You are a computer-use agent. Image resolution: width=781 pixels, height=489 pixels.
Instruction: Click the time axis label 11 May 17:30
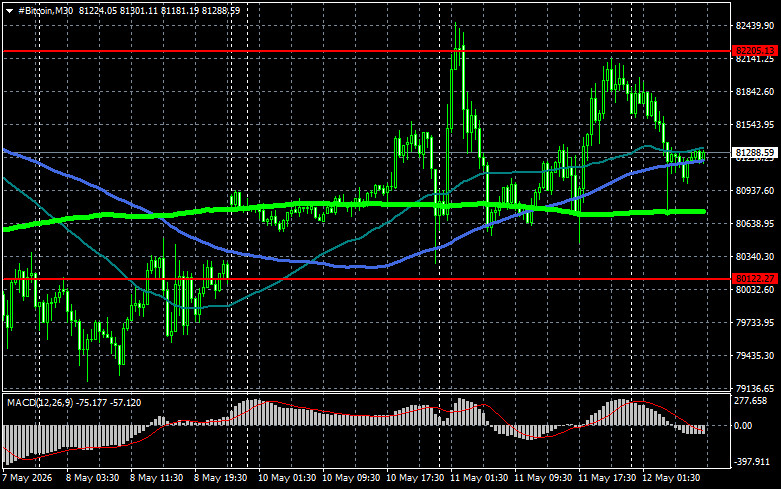coord(607,478)
